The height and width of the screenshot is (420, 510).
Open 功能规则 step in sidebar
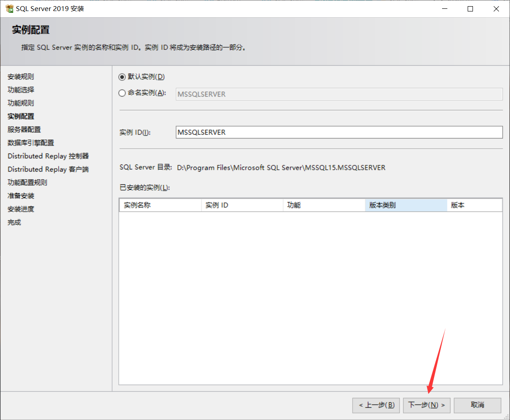click(x=21, y=103)
